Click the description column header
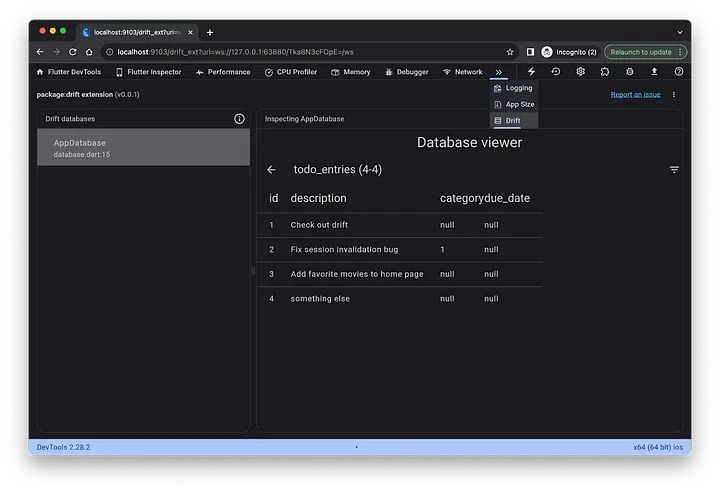 click(x=318, y=198)
